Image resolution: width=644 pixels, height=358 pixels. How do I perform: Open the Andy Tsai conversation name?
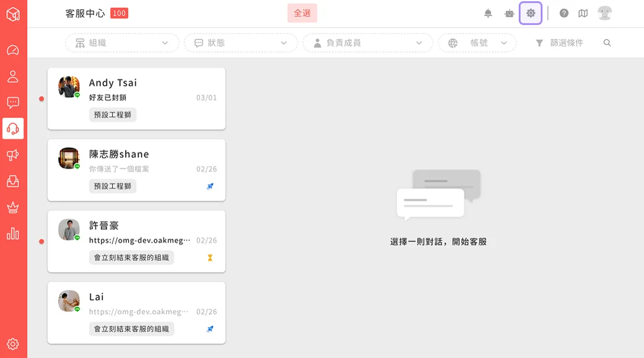click(113, 83)
